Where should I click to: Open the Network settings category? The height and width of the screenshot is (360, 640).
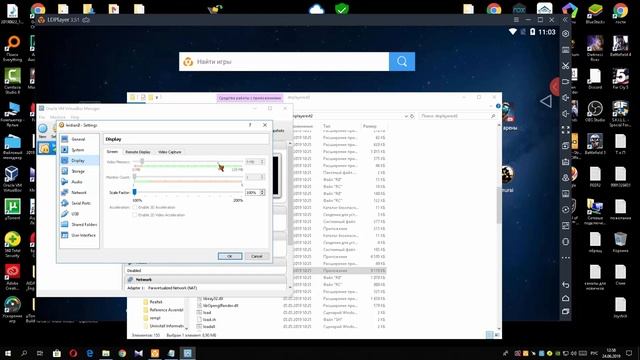coord(79,192)
